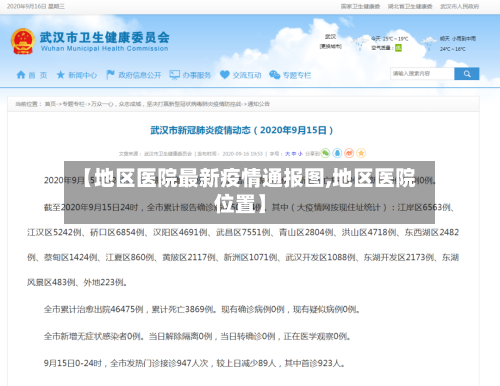Click the magnifier search button
Screen dimensions: 500x386
[x=467, y=74]
